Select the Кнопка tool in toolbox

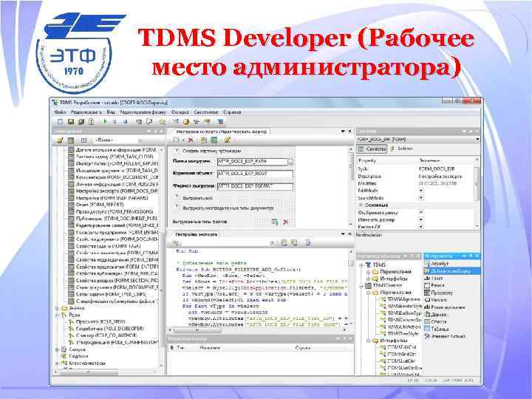(x=436, y=300)
